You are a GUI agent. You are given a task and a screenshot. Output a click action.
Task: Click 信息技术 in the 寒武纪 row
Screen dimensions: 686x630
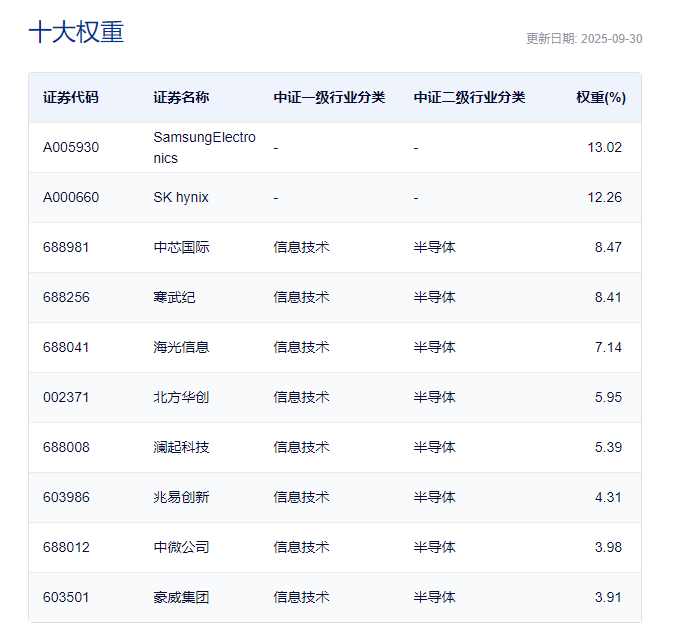(301, 298)
